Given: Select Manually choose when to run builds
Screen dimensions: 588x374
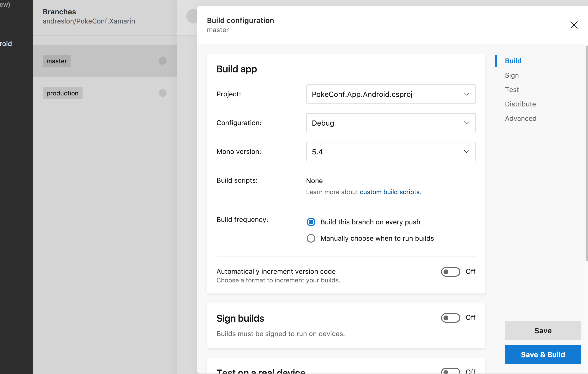Looking at the screenshot, I should tap(311, 238).
